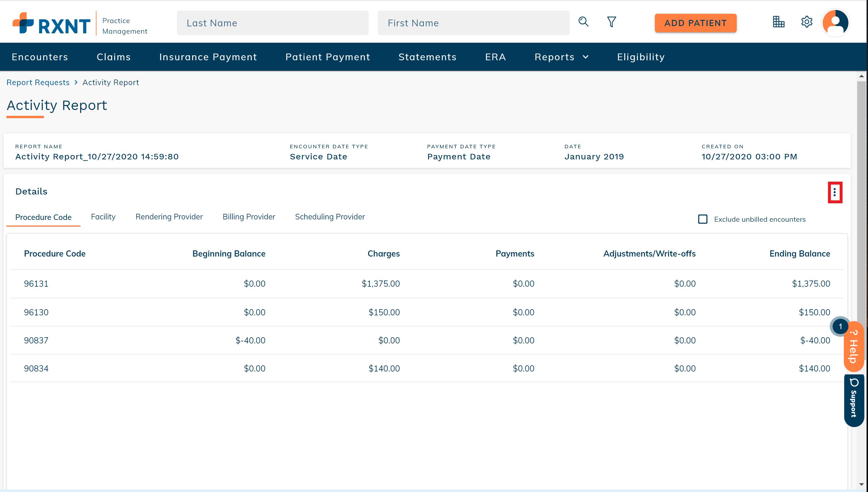Viewport: 868px width, 492px height.
Task: Click the notification badge showing 1
Action: (x=840, y=326)
